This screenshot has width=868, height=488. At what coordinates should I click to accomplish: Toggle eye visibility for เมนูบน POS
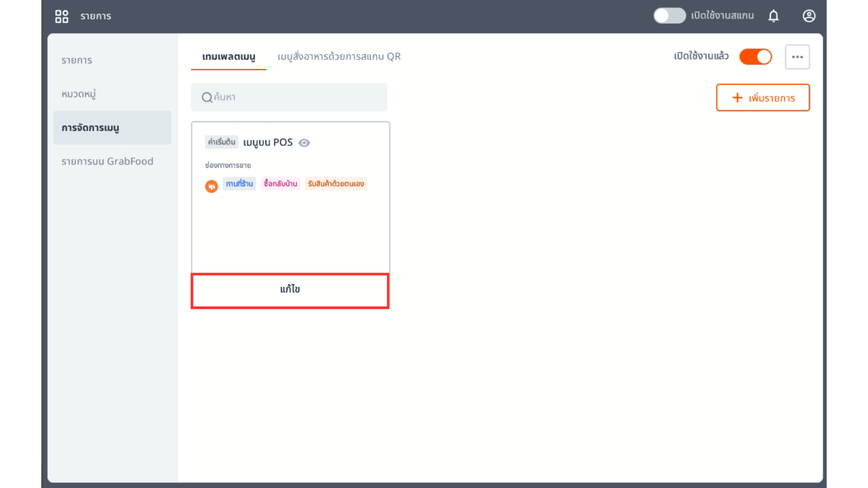pyautogui.click(x=304, y=143)
